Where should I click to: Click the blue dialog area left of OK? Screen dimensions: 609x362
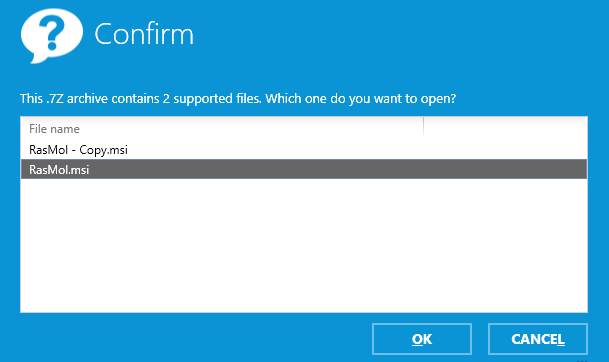tap(194, 339)
